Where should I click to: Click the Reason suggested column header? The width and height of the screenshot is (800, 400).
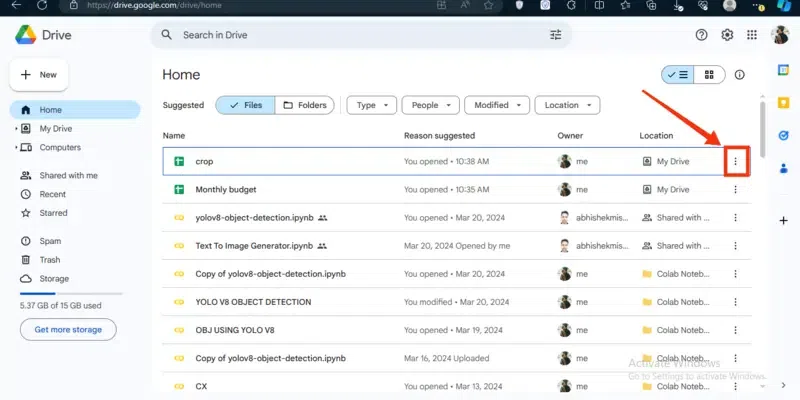439,136
